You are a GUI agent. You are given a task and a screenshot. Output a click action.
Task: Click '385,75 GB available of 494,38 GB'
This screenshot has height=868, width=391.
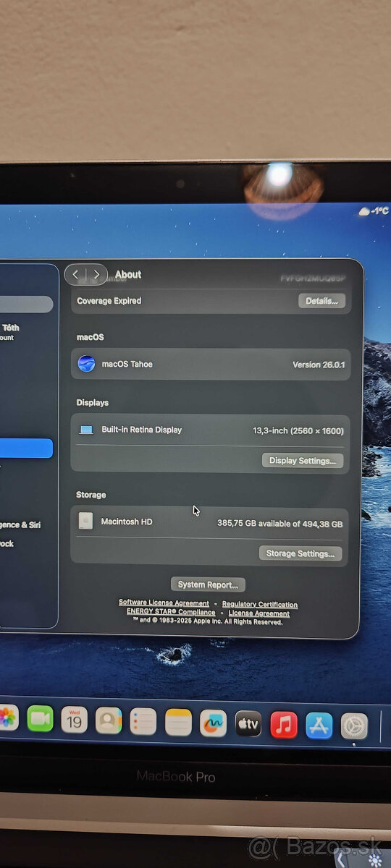click(x=279, y=524)
